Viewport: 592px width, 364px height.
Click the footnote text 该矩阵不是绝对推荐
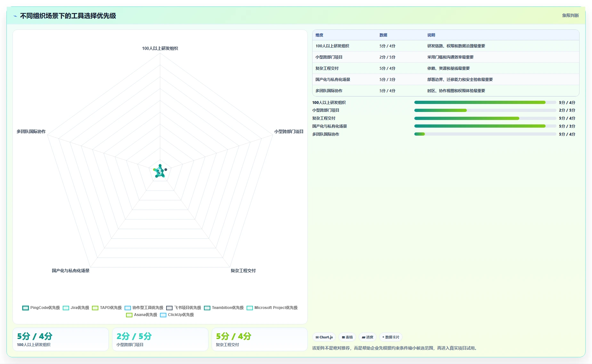[331, 348]
